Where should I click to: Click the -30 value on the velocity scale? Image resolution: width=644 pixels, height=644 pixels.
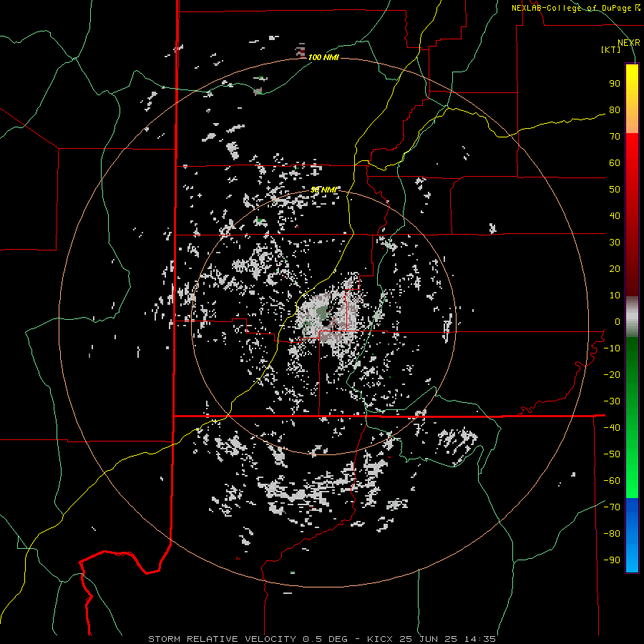(x=612, y=401)
